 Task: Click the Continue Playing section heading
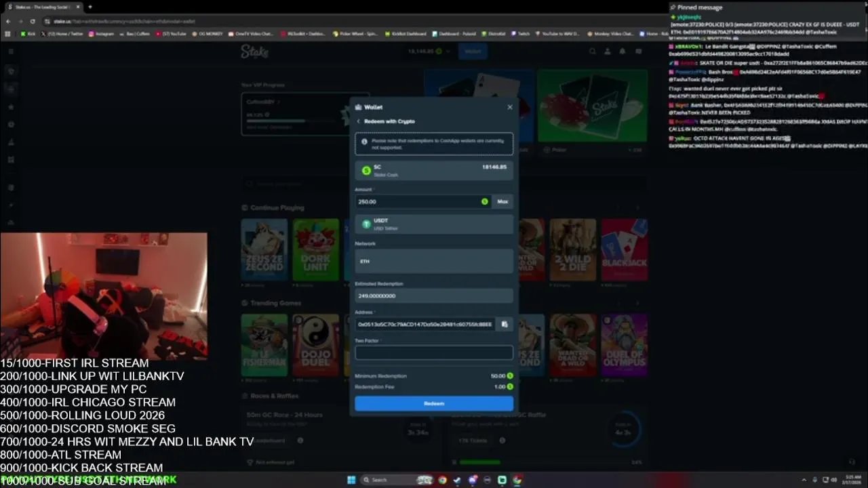(x=277, y=207)
